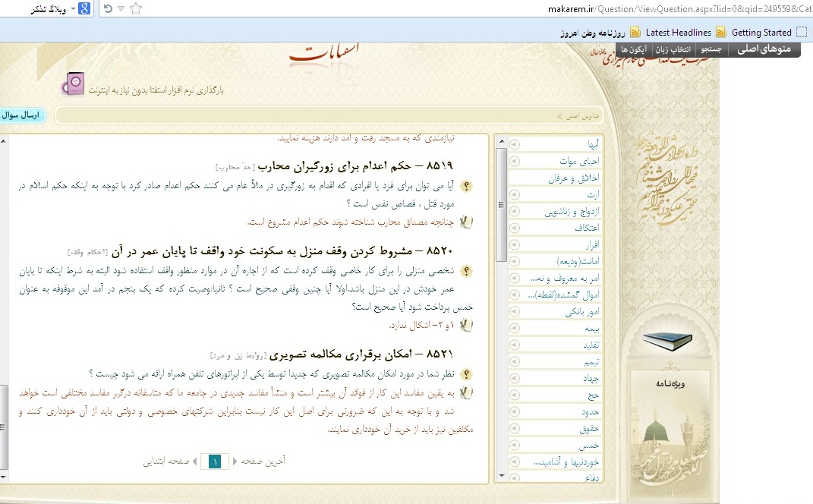Click the pink software box download icon

[73, 84]
